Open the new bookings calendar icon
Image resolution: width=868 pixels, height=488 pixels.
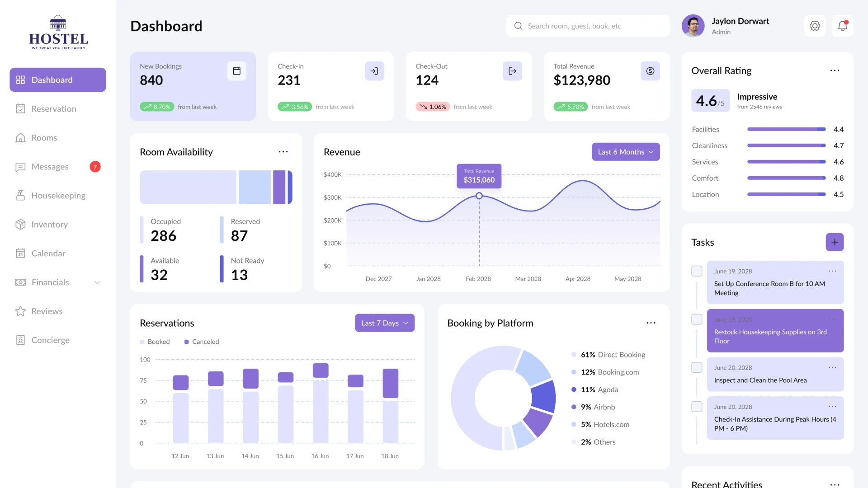[x=236, y=71]
